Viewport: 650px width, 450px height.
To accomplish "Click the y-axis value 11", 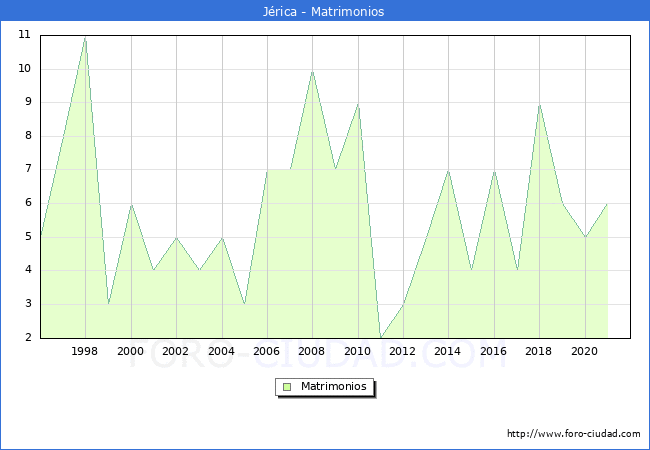I will pos(25,35).
